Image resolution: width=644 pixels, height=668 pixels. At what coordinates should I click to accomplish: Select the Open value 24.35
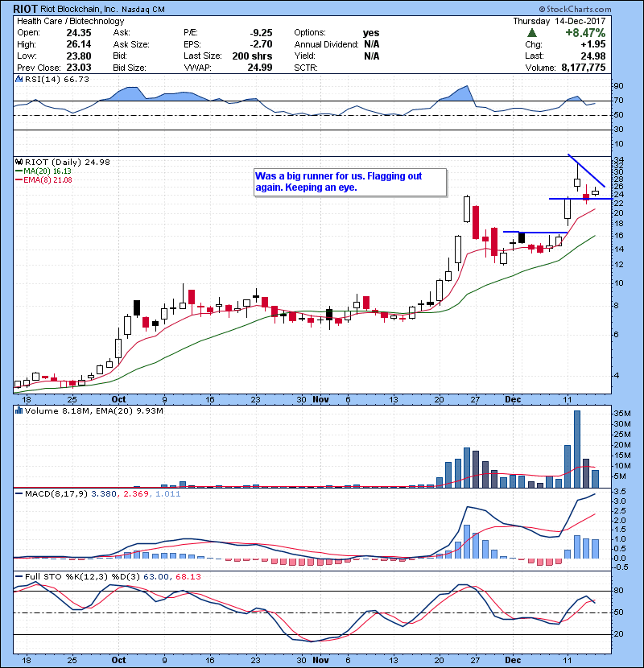pyautogui.click(x=79, y=33)
